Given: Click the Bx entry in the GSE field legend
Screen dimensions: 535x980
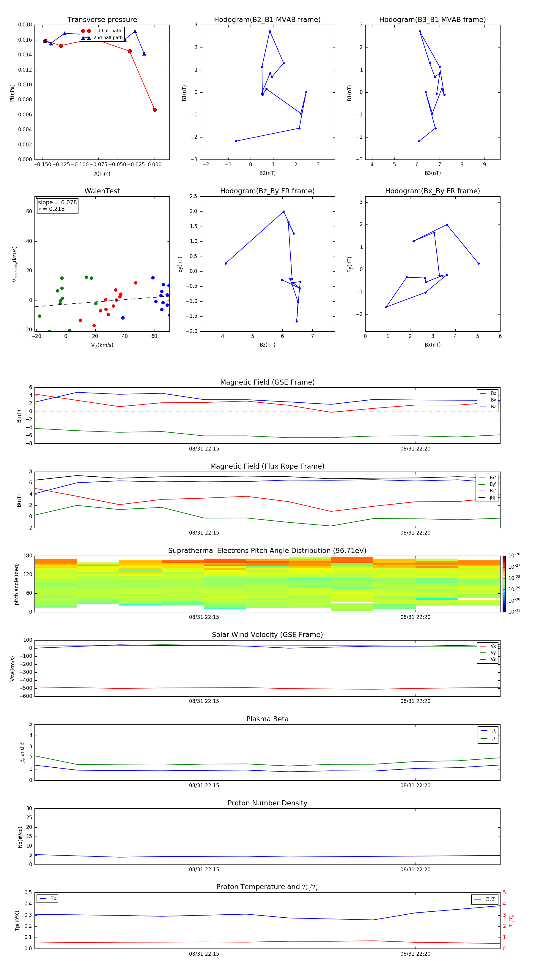Looking at the screenshot, I should (488, 393).
